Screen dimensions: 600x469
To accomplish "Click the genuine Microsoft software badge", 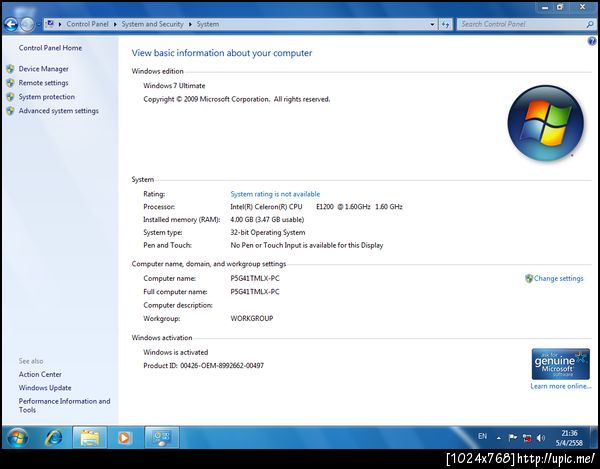I will (560, 364).
